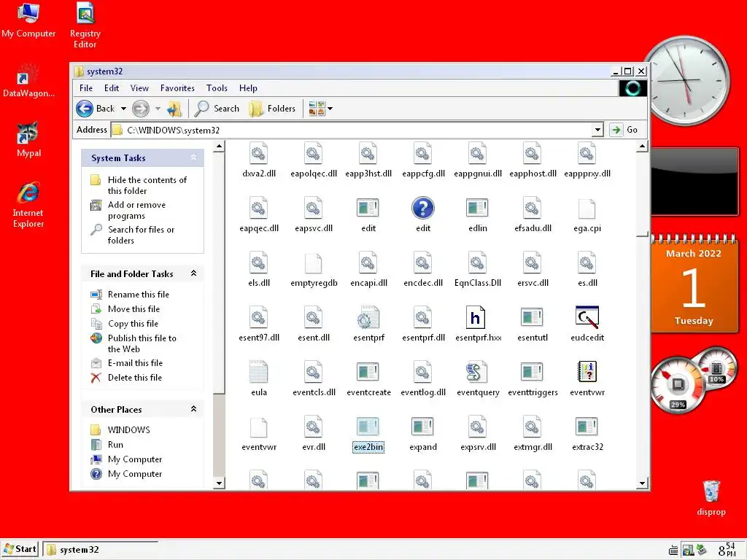Screen dimensions: 747x560
Task: Click the March 2022 calendar gadget
Action: coord(694,284)
